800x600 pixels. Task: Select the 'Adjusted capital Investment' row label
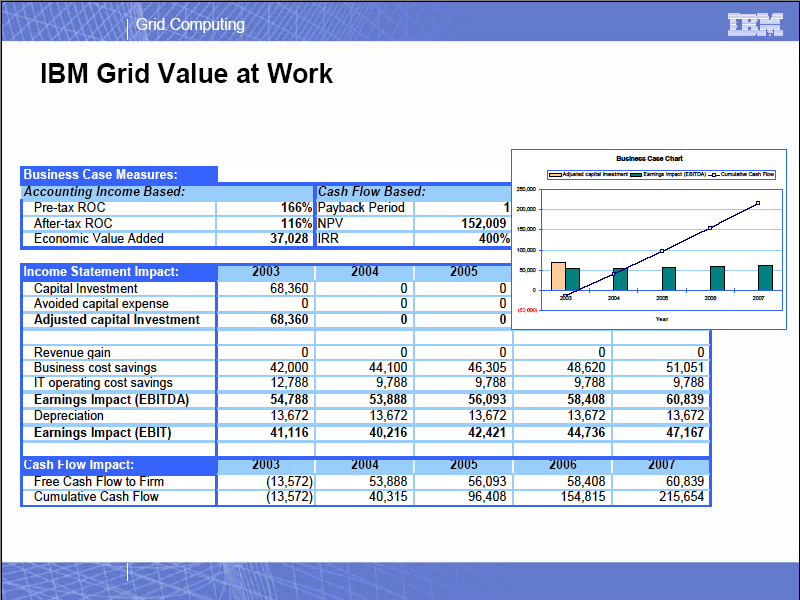coord(117,320)
